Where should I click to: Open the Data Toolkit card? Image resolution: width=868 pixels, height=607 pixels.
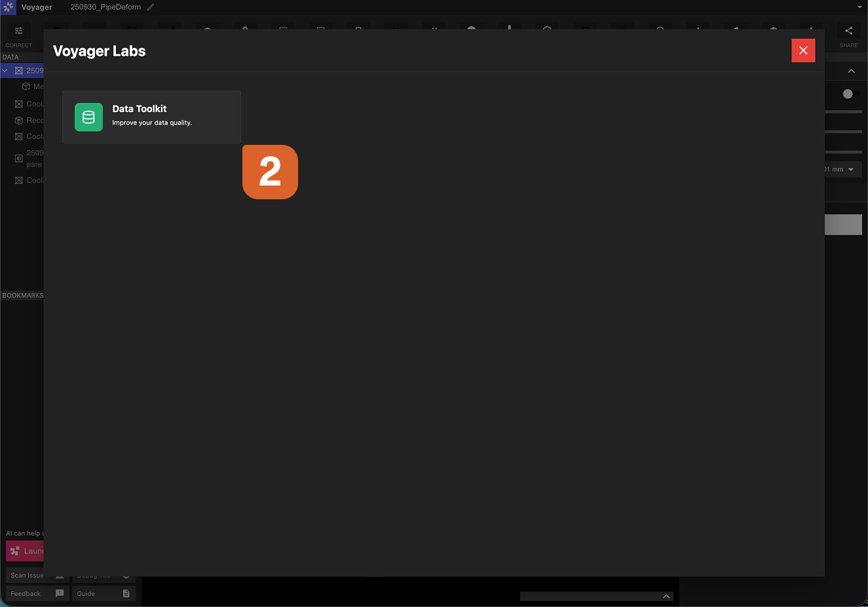click(151, 117)
